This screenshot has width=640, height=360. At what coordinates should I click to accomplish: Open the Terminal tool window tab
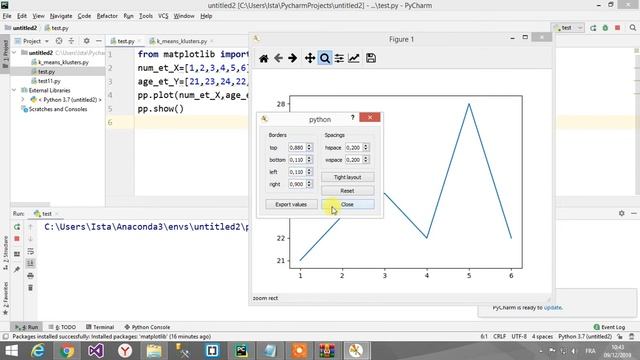[100, 327]
